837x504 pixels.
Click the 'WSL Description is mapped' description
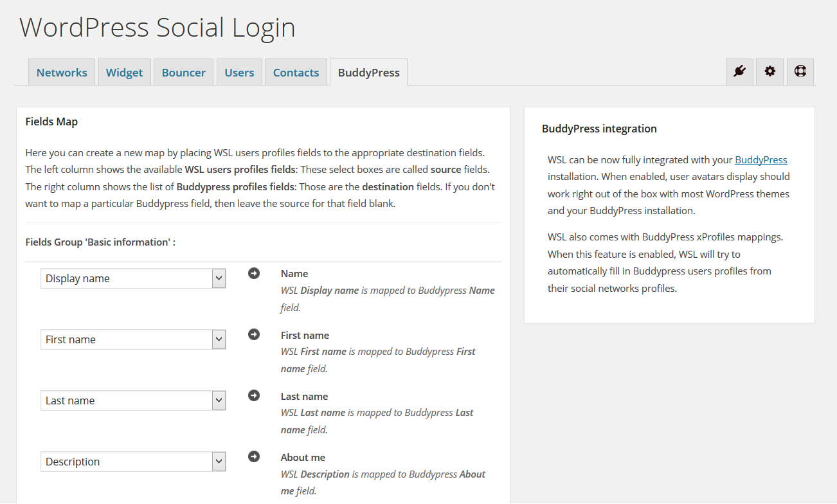pos(383,482)
